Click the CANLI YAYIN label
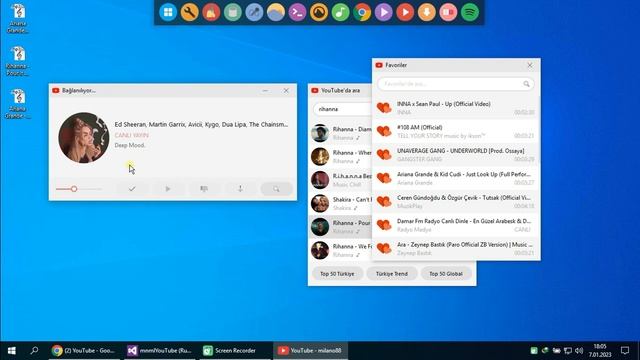Screen dimensions: 640x360 click(131, 135)
